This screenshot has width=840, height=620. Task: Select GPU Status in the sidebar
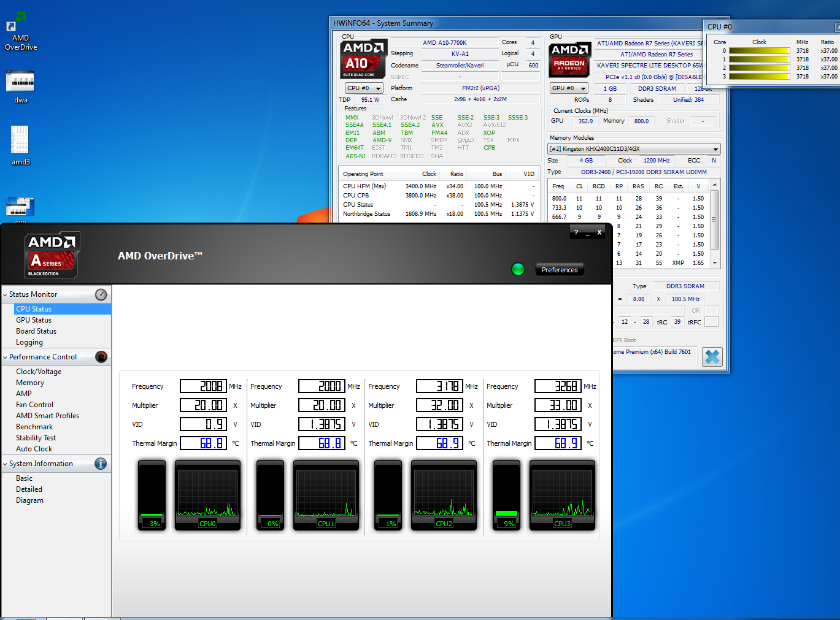click(34, 320)
